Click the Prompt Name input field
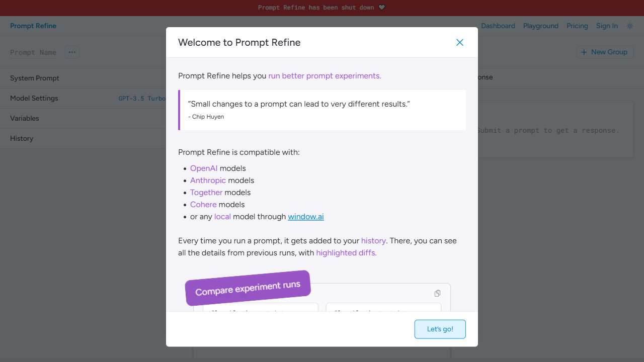The image size is (644, 362). click(x=32, y=52)
